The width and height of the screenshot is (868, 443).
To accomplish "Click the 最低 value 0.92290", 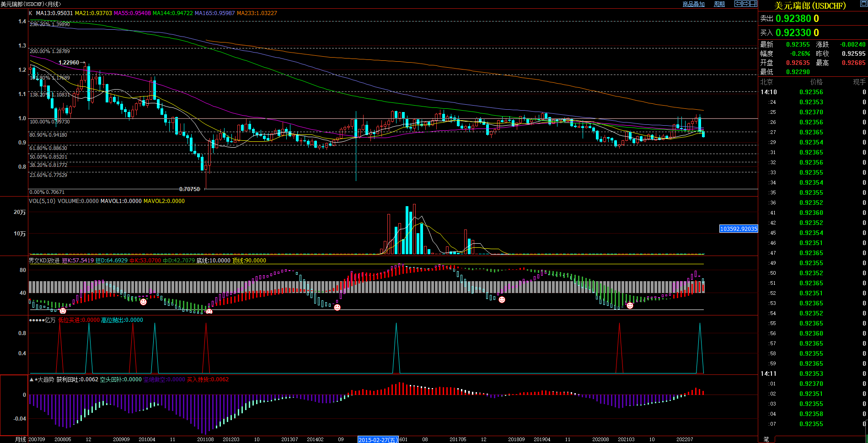I will pos(798,72).
